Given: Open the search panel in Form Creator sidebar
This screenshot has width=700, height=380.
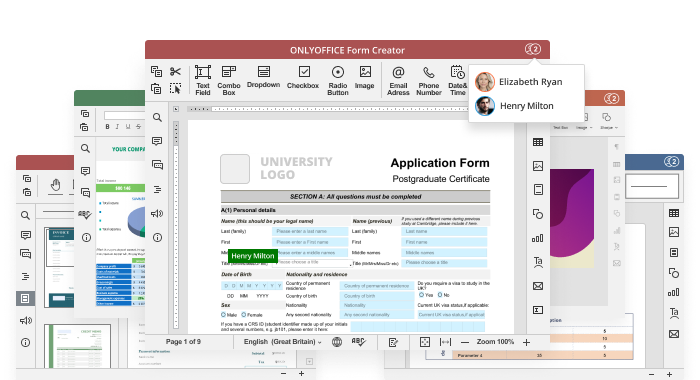Looking at the screenshot, I should [x=157, y=117].
